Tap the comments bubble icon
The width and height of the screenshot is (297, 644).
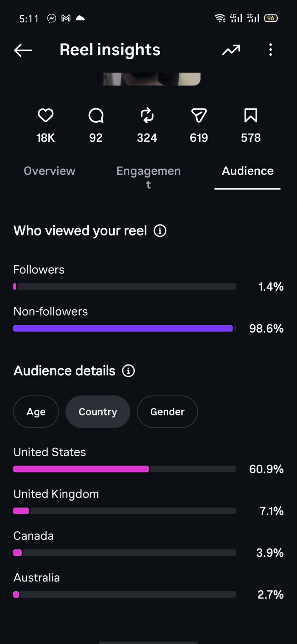pos(96,115)
